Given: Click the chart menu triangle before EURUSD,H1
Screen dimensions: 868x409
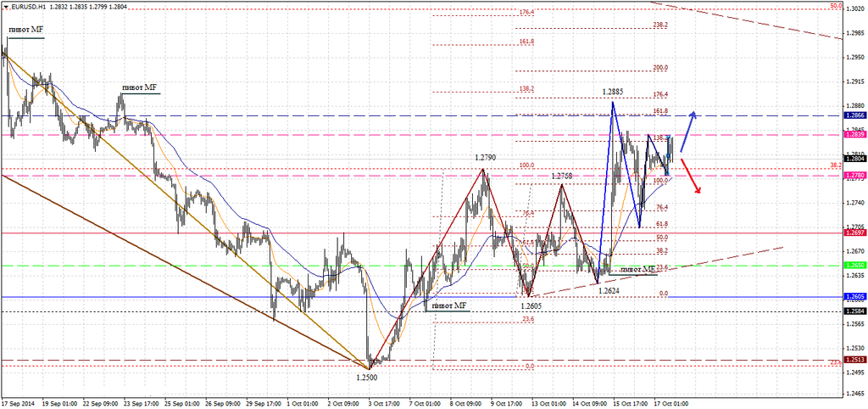Looking at the screenshot, I should [4, 6].
